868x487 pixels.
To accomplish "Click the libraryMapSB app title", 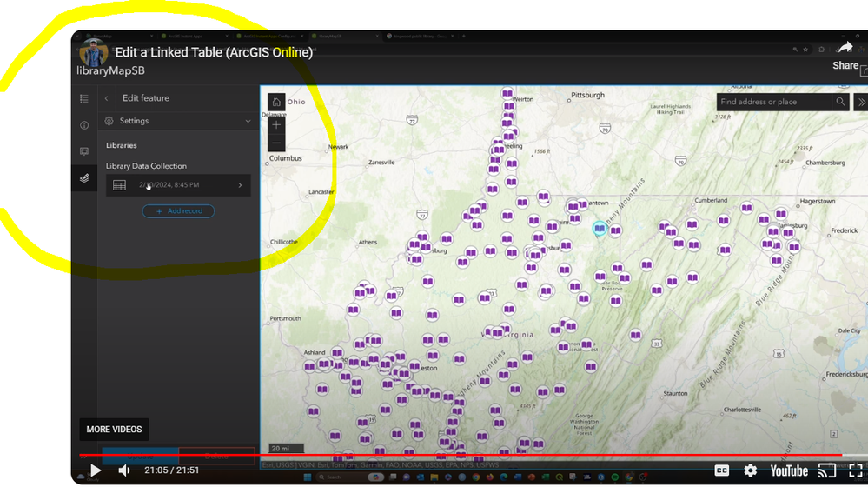I will (x=110, y=71).
